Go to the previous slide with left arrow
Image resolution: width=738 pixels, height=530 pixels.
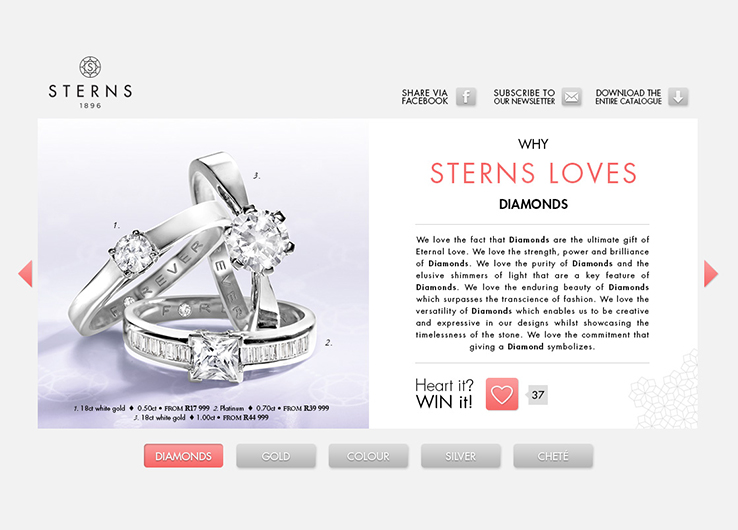coord(25,273)
